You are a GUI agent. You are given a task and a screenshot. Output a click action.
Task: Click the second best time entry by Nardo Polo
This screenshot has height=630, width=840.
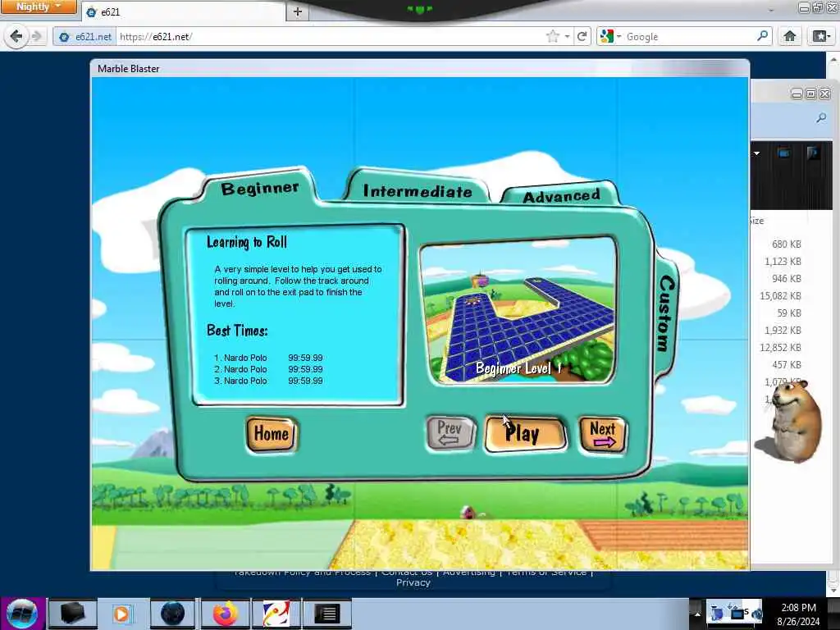(x=268, y=369)
